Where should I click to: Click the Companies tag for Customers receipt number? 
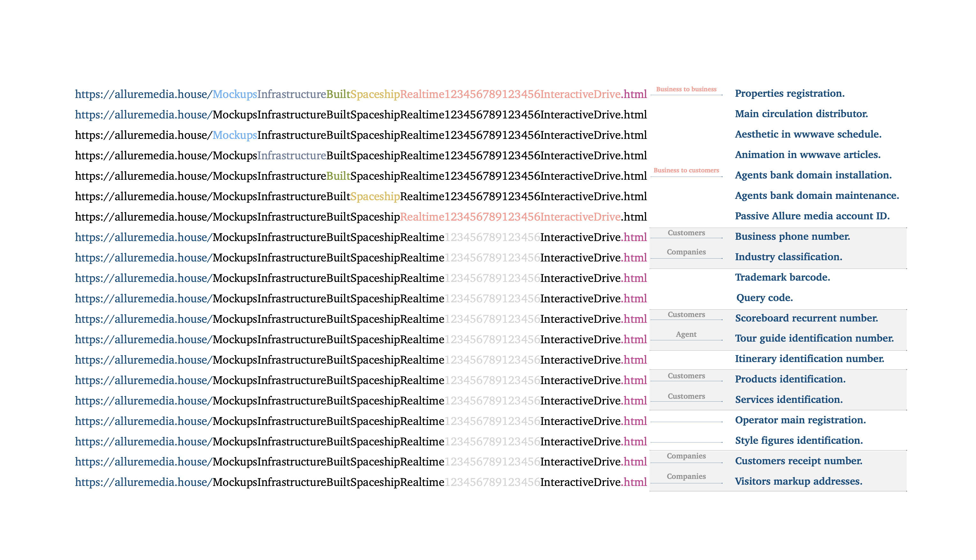coord(686,456)
